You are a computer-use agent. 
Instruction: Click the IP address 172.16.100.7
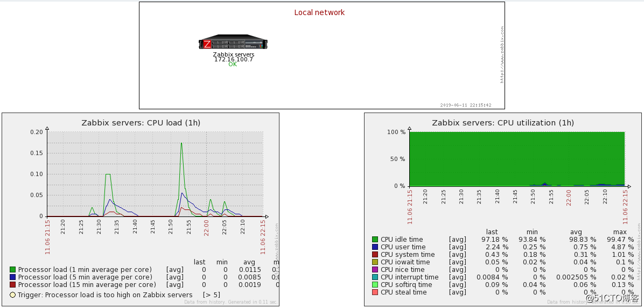tap(233, 59)
